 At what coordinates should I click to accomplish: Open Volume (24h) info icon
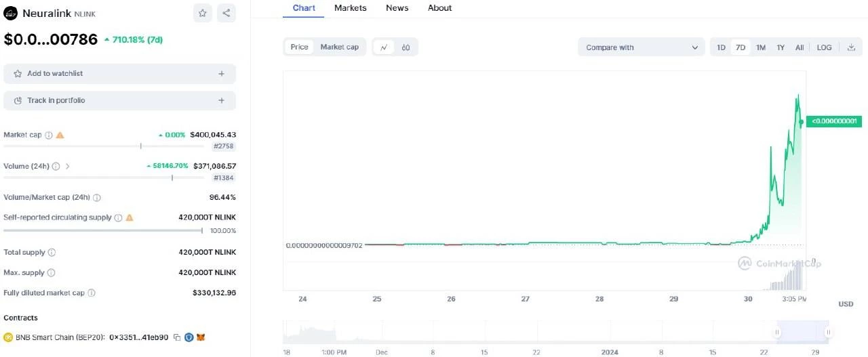point(56,166)
